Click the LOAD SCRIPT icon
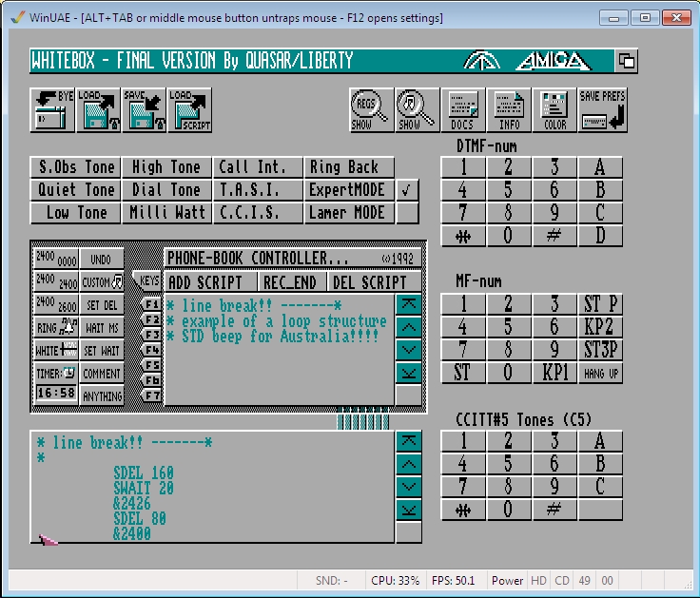 [189, 110]
